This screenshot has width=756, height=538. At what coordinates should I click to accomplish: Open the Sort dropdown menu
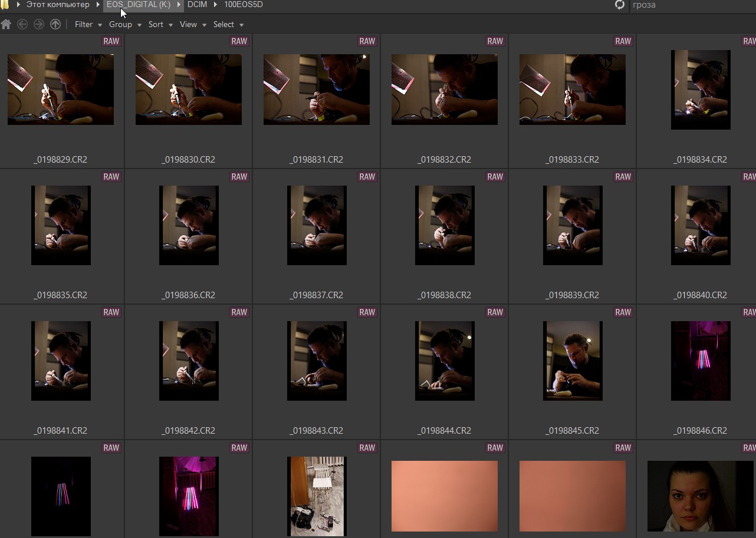pos(160,24)
